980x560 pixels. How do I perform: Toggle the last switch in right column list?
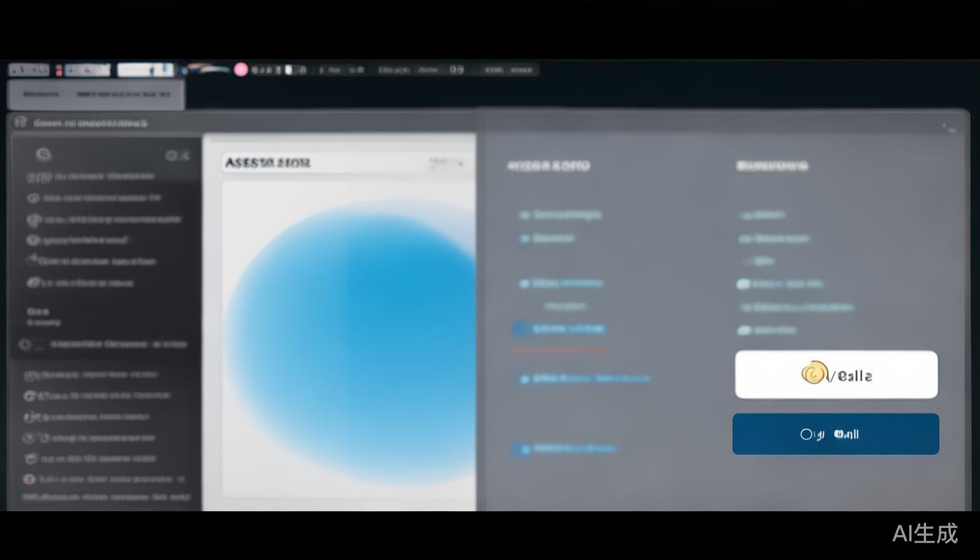pyautogui.click(x=744, y=330)
